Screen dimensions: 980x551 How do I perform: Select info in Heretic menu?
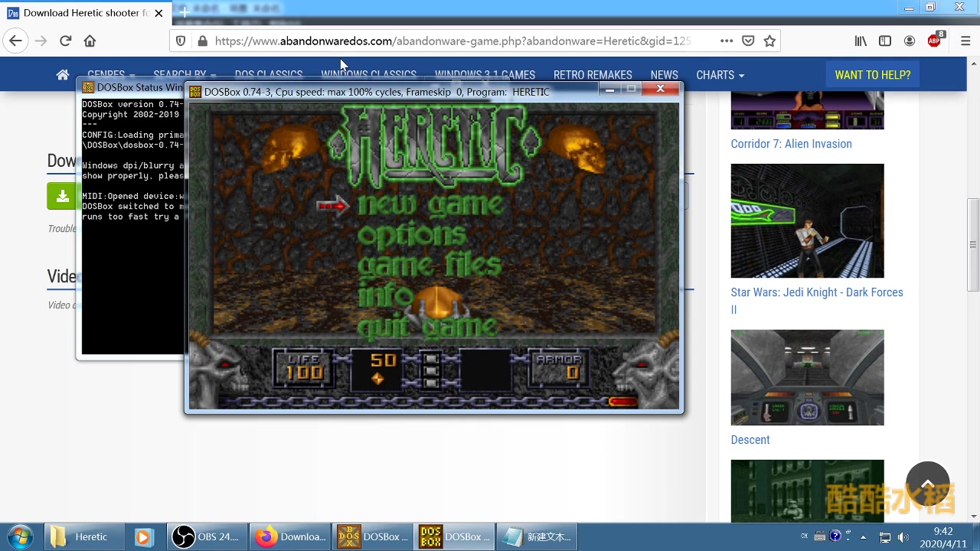point(386,296)
